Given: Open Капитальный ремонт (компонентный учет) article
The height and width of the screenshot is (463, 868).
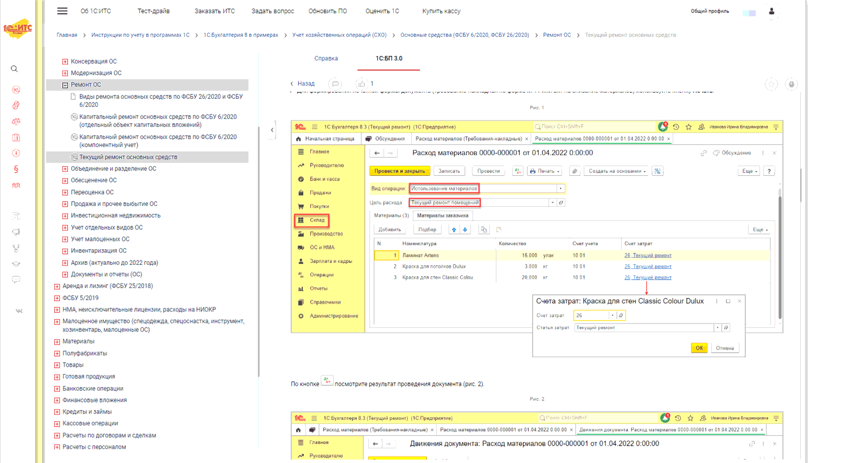Looking at the screenshot, I should click(x=158, y=141).
